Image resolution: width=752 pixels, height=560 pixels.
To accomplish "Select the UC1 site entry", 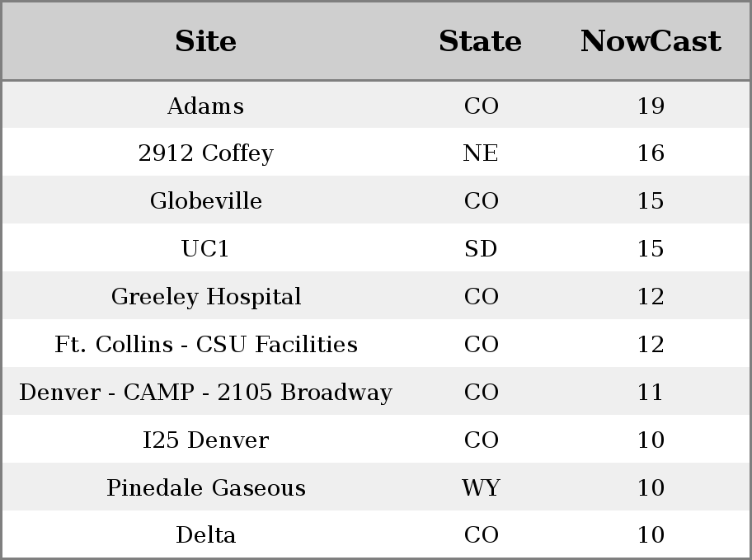I will [206, 248].
